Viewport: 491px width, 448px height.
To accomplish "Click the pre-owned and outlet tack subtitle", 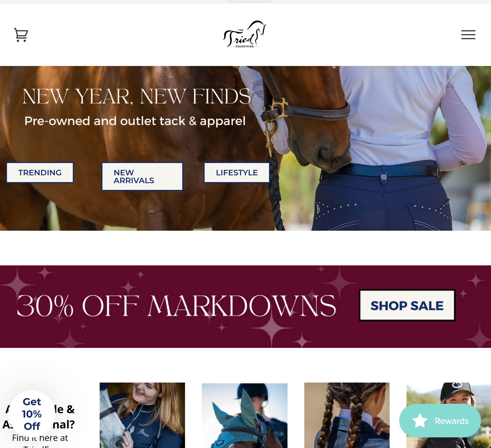I will tap(135, 121).
